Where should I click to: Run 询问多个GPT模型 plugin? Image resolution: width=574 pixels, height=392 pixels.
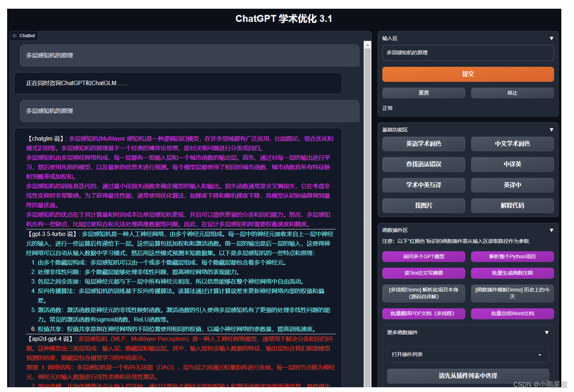tap(424, 257)
